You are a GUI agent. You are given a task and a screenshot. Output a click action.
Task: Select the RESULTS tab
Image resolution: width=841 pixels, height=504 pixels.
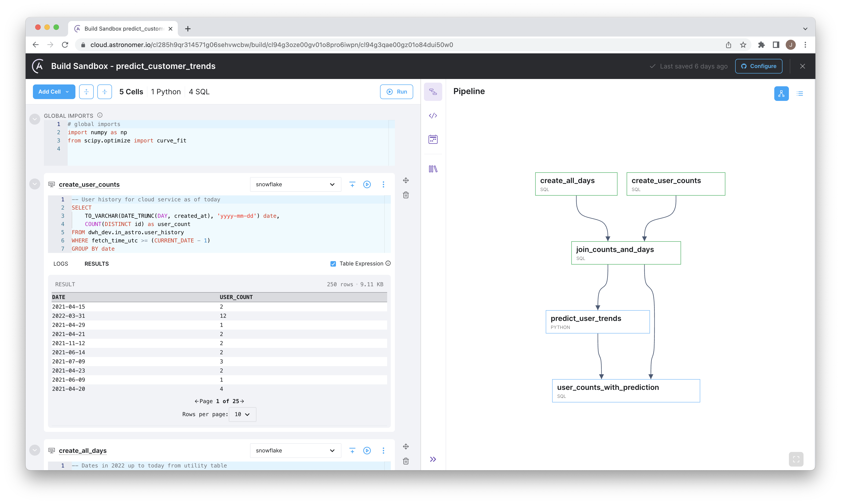[x=96, y=264]
